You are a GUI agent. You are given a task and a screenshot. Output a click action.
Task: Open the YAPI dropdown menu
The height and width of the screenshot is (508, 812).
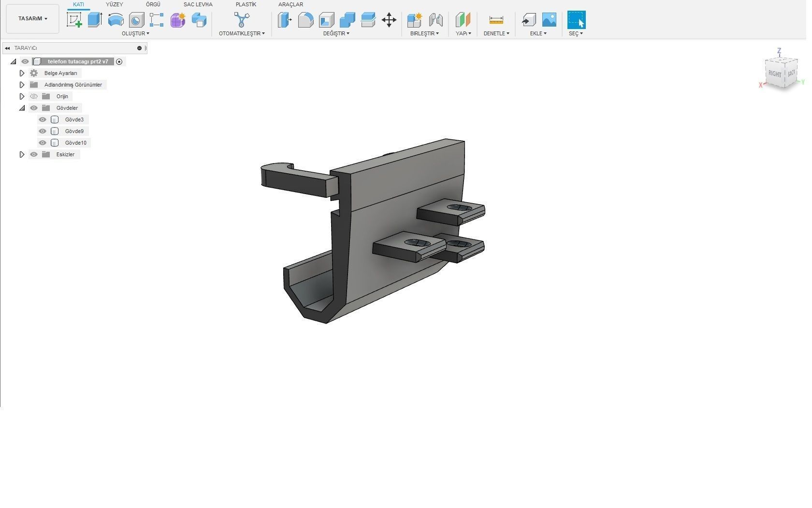click(463, 33)
